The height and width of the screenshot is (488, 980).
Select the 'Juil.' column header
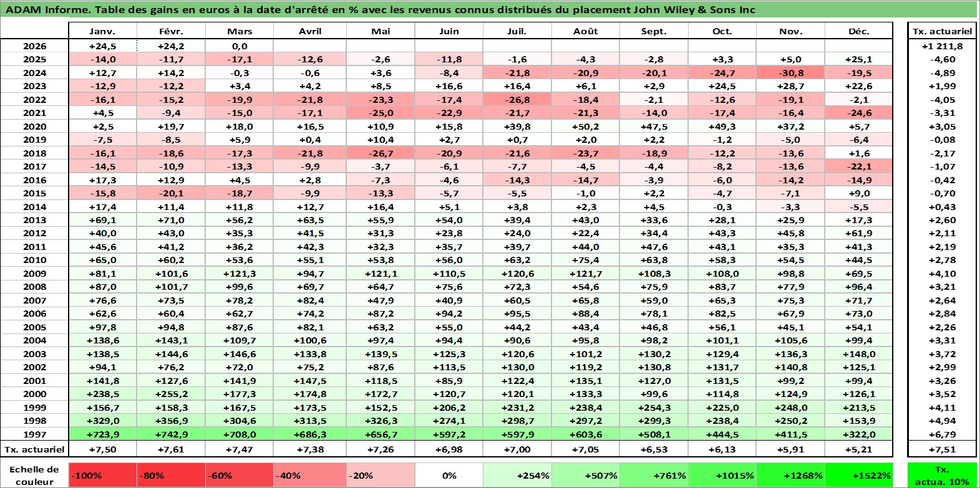[x=517, y=31]
